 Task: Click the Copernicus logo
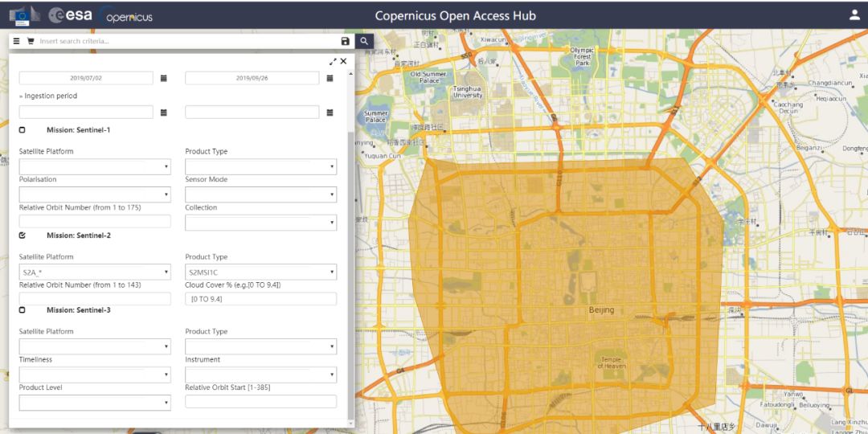pos(125,16)
